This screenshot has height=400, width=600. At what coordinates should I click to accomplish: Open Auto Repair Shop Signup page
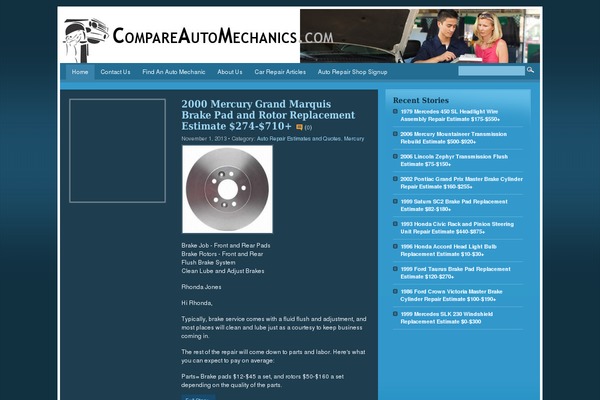pyautogui.click(x=352, y=72)
